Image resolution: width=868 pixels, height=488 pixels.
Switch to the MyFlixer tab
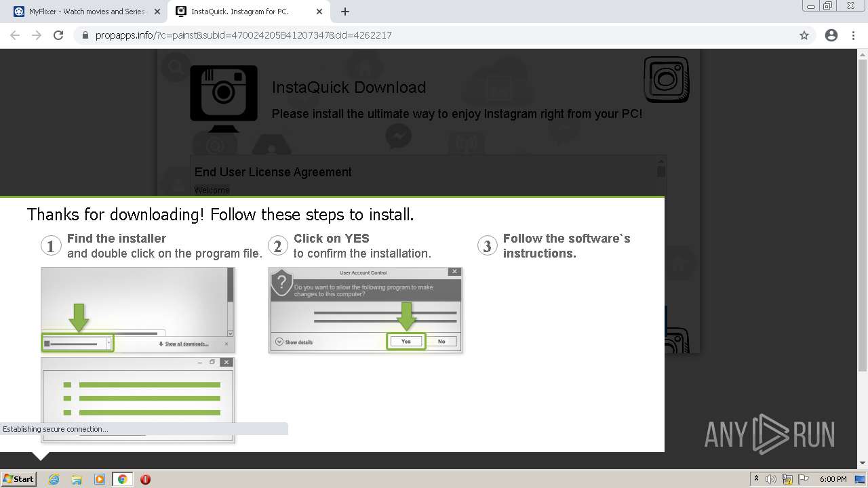(87, 12)
